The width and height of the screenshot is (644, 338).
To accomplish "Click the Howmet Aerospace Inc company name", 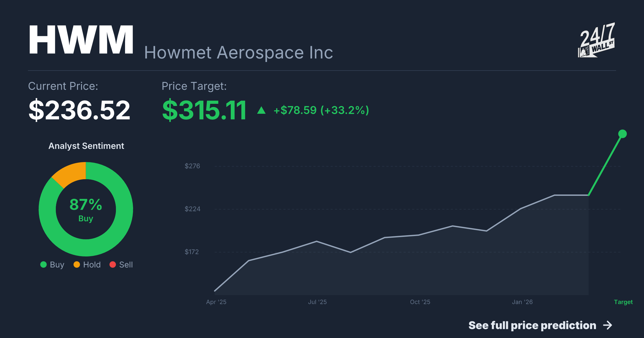I will pyautogui.click(x=239, y=53).
